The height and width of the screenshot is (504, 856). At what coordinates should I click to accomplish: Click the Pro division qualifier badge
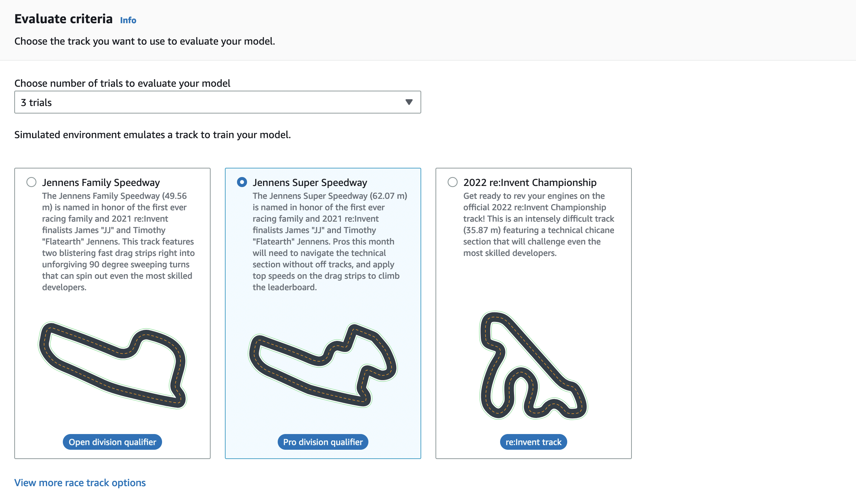point(323,442)
